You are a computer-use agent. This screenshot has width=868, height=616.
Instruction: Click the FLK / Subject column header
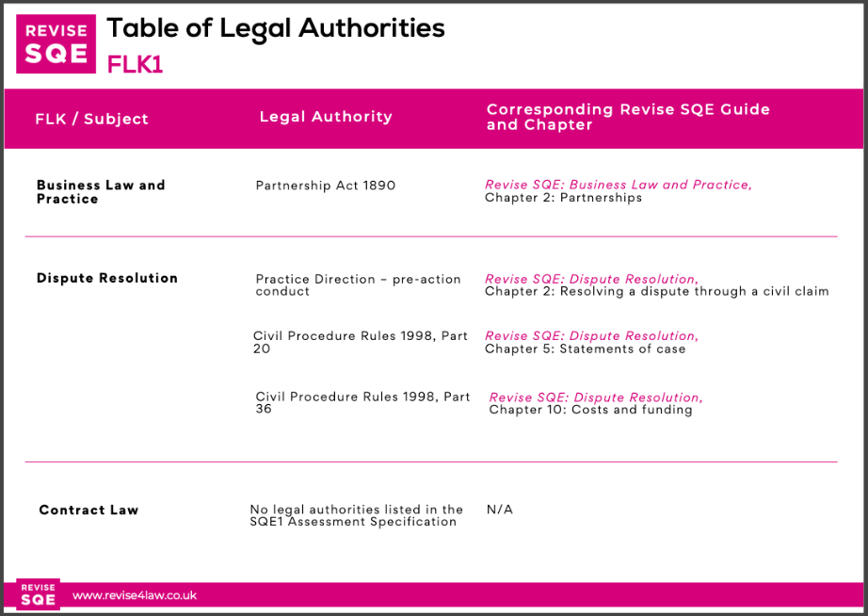point(92,119)
